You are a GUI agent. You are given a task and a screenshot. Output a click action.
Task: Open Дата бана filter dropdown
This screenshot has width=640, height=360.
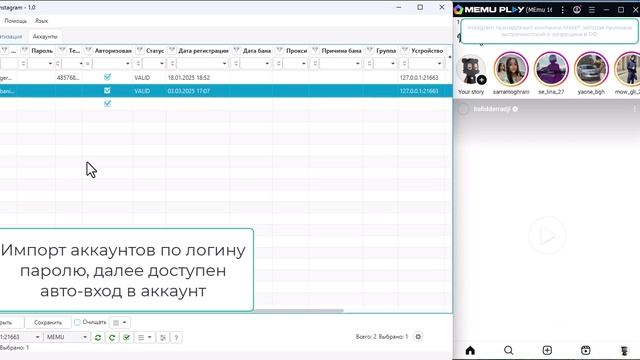267,64
